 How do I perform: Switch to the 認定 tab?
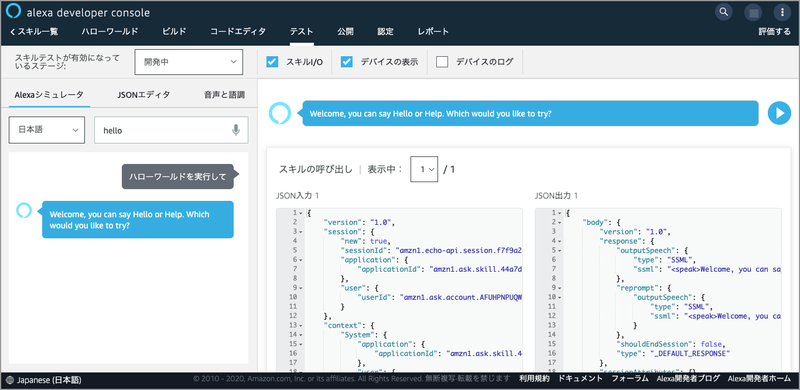coord(385,32)
